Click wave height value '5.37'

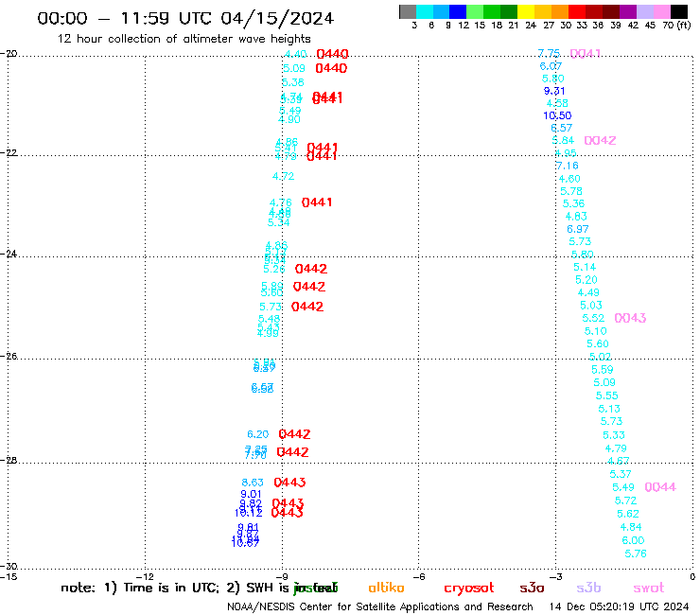pos(621,474)
